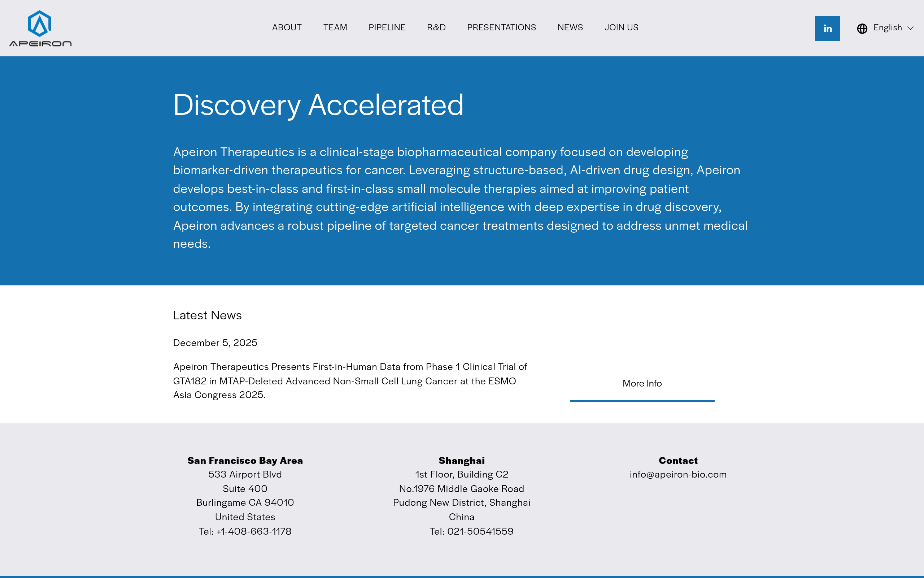Expand the English language dropdown
This screenshot has width=924, height=578.
tap(893, 28)
